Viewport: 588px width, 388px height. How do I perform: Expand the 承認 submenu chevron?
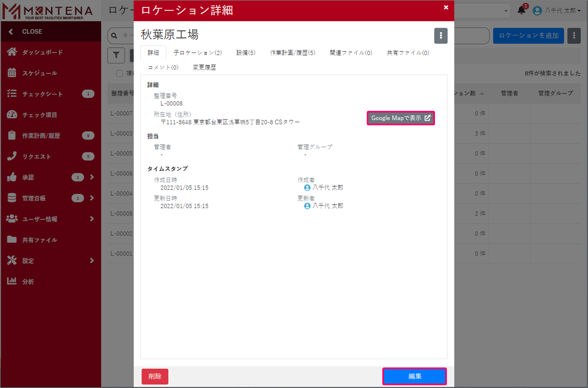[92, 177]
